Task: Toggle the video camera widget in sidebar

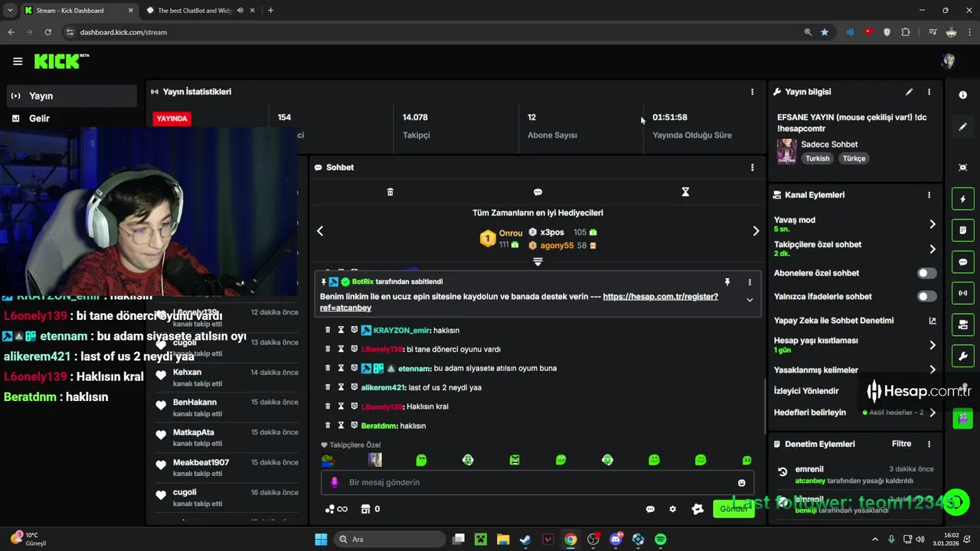Action: (x=963, y=324)
